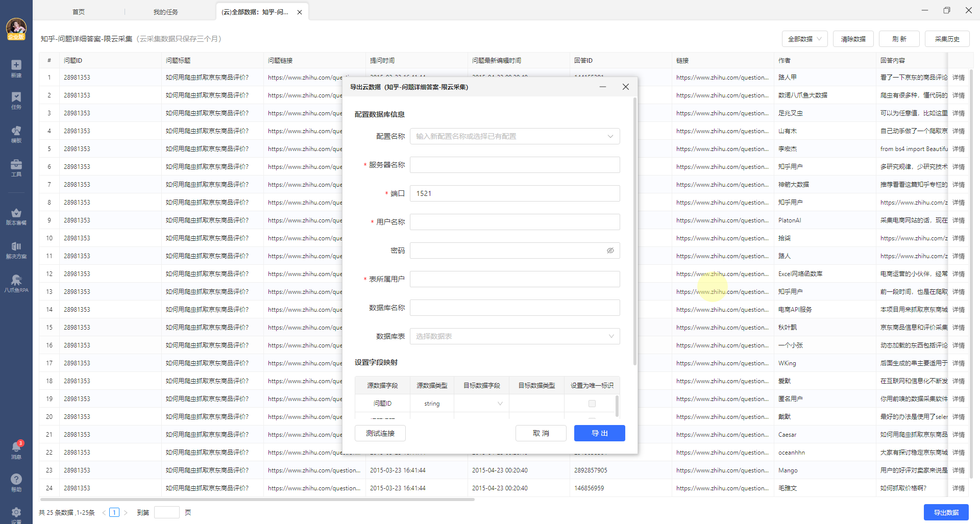Open the 采集历史 collection history button
The height and width of the screenshot is (524, 980).
[947, 39]
